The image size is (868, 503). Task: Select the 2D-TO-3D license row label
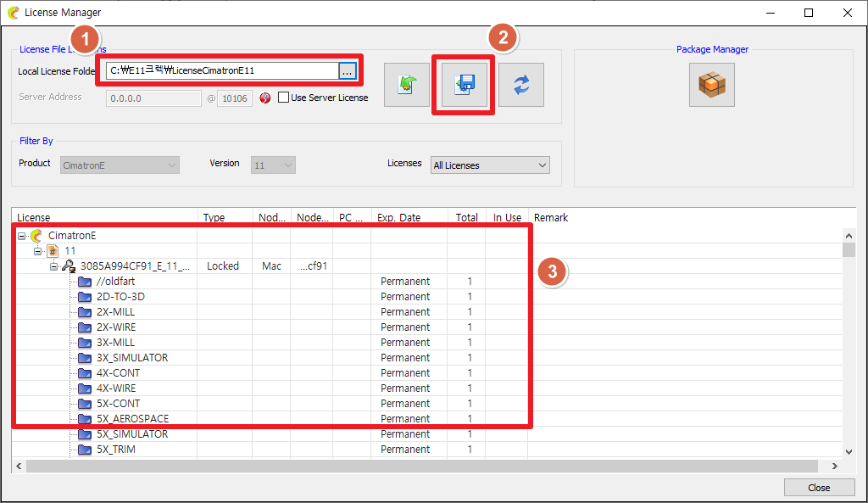click(120, 297)
